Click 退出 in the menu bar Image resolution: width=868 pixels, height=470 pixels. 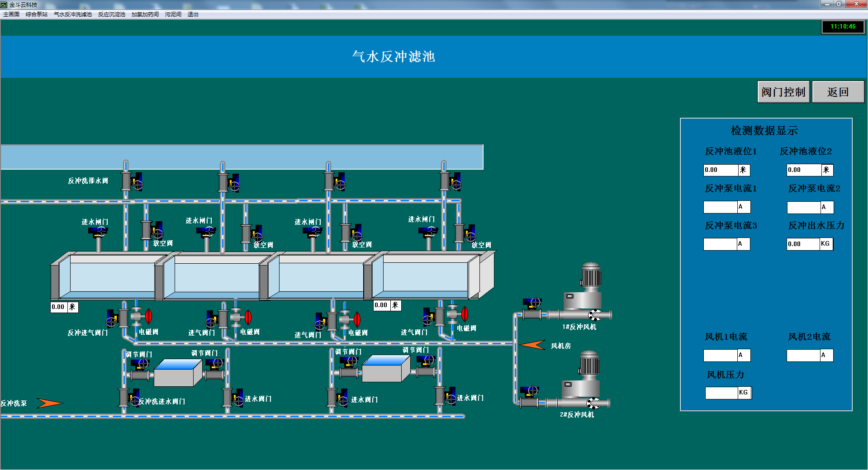coord(193,14)
